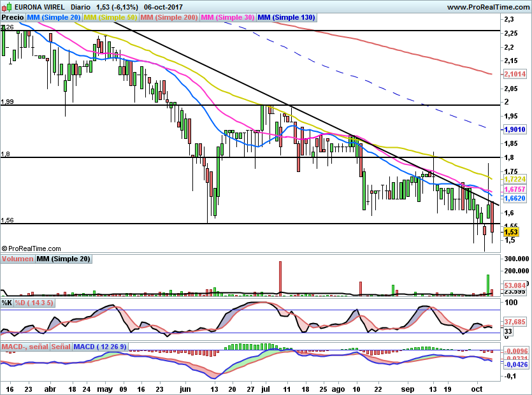532x395 pixels.
Task: Select the Precio indicator label
Action: pos(13,17)
